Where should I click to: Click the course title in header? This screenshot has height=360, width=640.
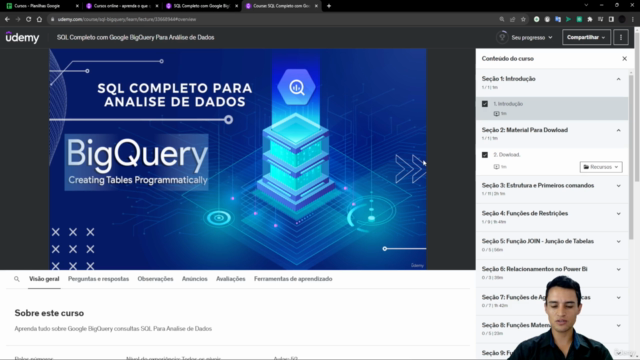click(x=136, y=37)
